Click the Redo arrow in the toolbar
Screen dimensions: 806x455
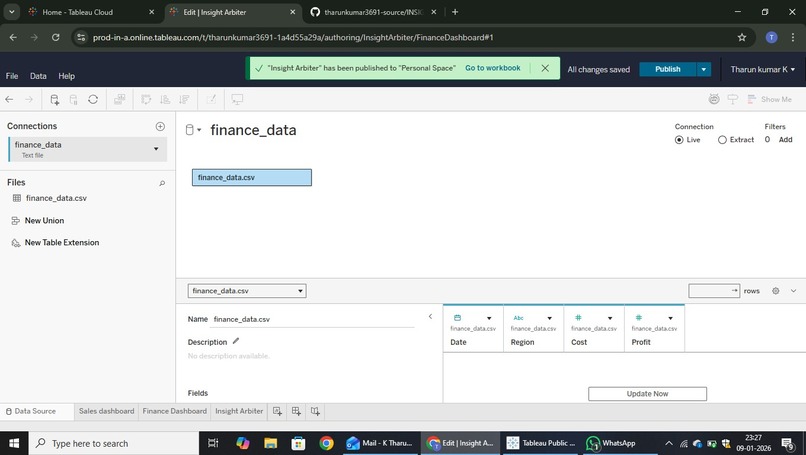[29, 99]
